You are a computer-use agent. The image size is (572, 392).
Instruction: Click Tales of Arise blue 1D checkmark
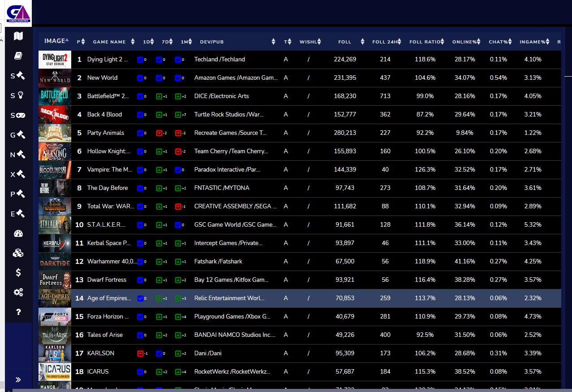(x=140, y=335)
